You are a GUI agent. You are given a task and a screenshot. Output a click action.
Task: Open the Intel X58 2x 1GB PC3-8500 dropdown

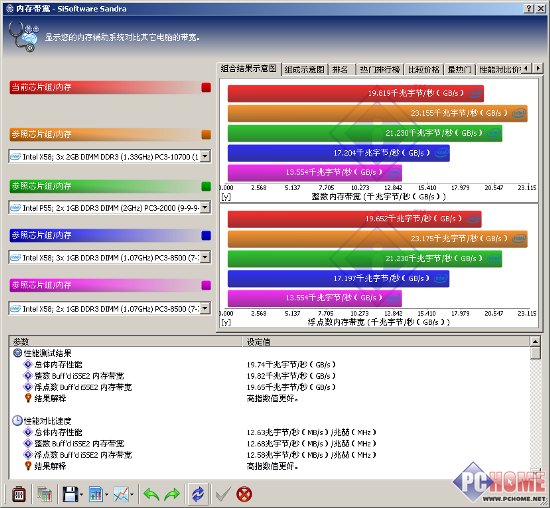pyautogui.click(x=206, y=308)
